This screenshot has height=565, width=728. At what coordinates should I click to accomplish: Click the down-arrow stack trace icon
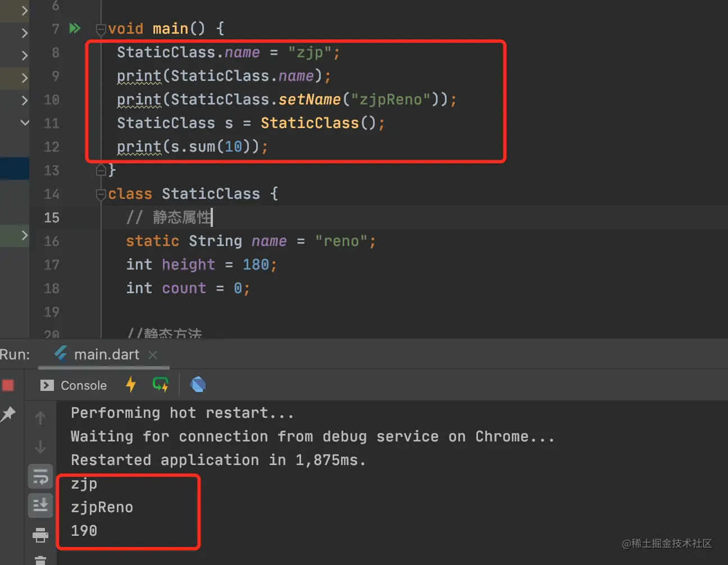(40, 447)
